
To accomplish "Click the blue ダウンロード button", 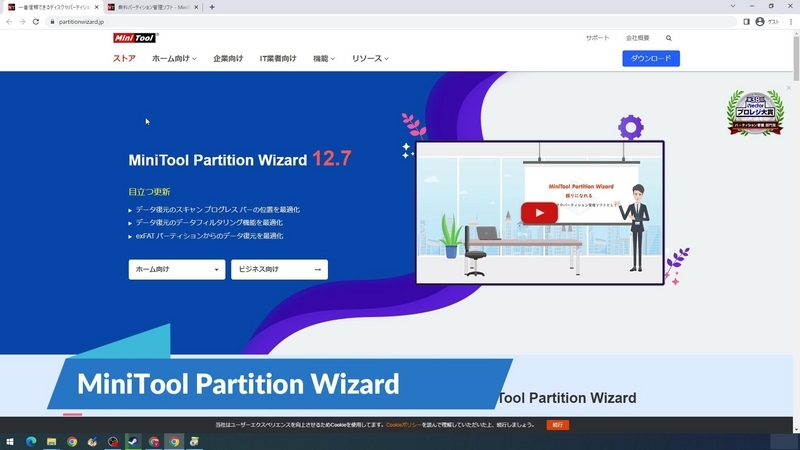I will click(x=651, y=58).
